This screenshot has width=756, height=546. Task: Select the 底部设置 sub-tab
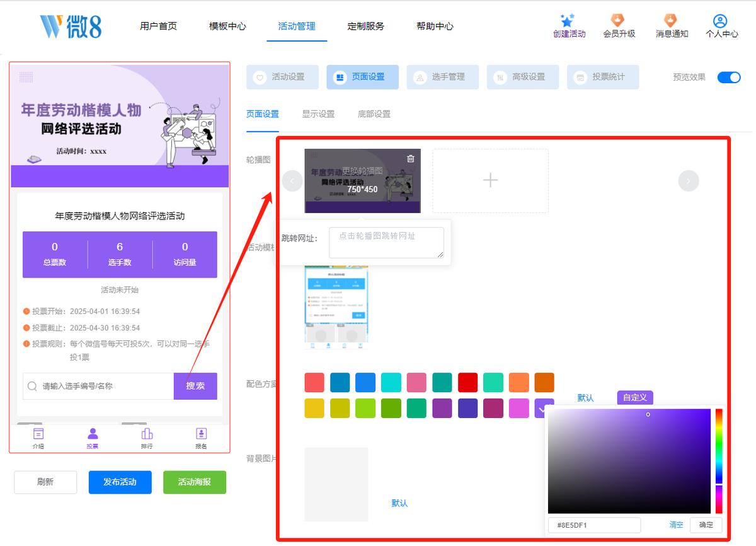click(374, 114)
